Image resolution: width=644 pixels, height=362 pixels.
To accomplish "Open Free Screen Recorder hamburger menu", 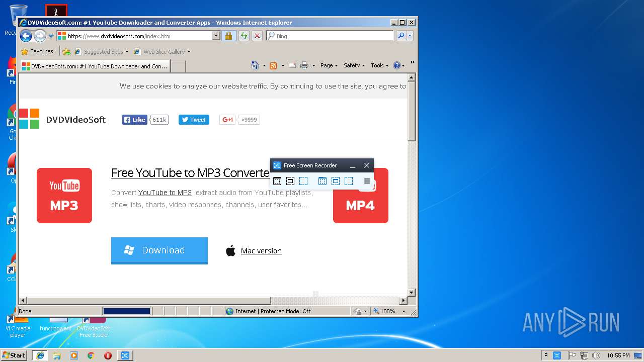I will tap(367, 181).
